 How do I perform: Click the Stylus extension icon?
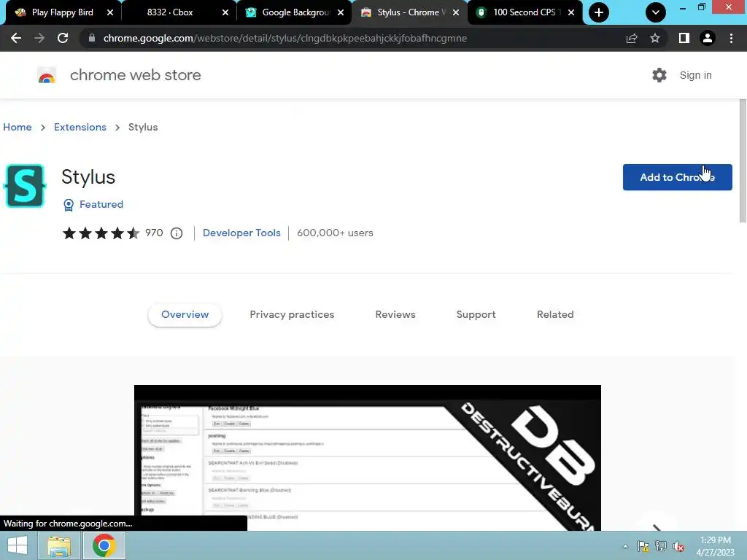click(x=25, y=186)
